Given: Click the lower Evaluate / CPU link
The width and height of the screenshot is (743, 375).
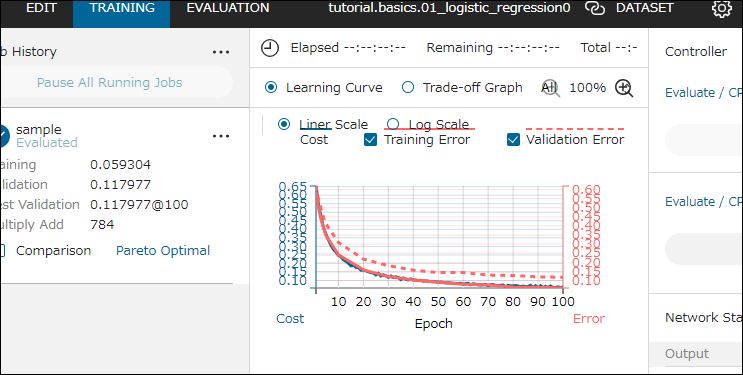Looking at the screenshot, I should point(704,201).
